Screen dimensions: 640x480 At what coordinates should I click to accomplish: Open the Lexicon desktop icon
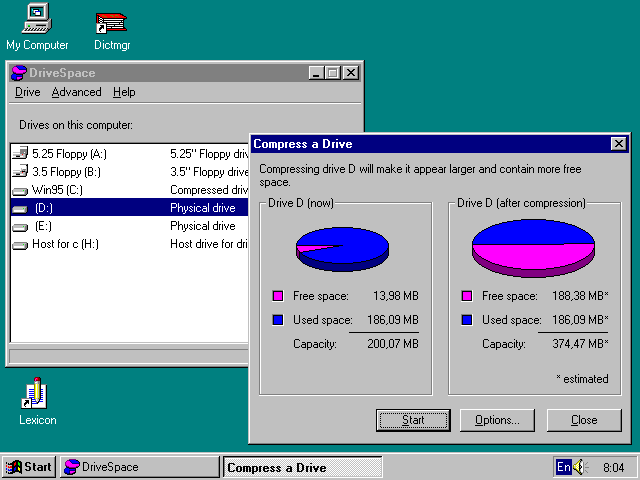[x=37, y=395]
